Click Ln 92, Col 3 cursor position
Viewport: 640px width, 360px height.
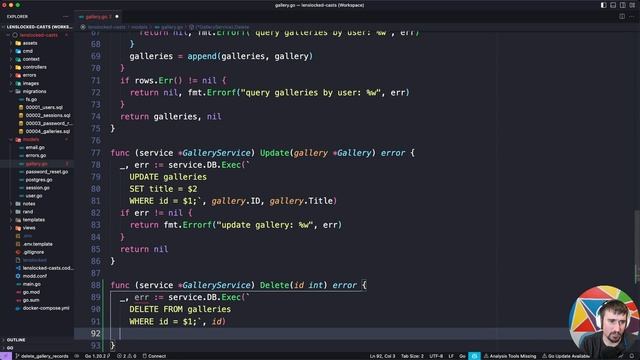(382, 356)
